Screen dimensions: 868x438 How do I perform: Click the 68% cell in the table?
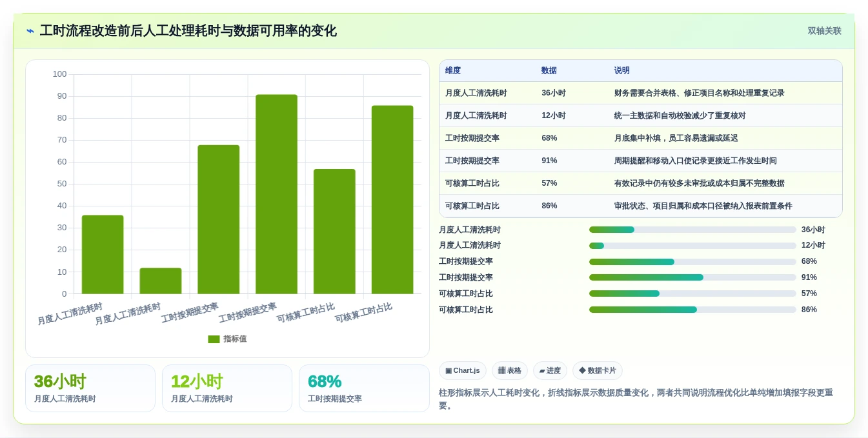[549, 138]
